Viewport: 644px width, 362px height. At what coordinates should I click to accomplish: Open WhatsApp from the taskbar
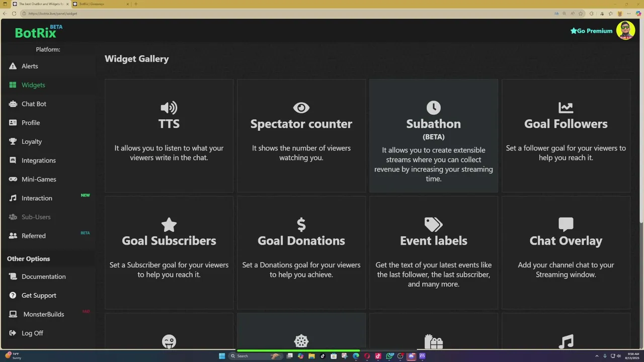(x=389, y=356)
